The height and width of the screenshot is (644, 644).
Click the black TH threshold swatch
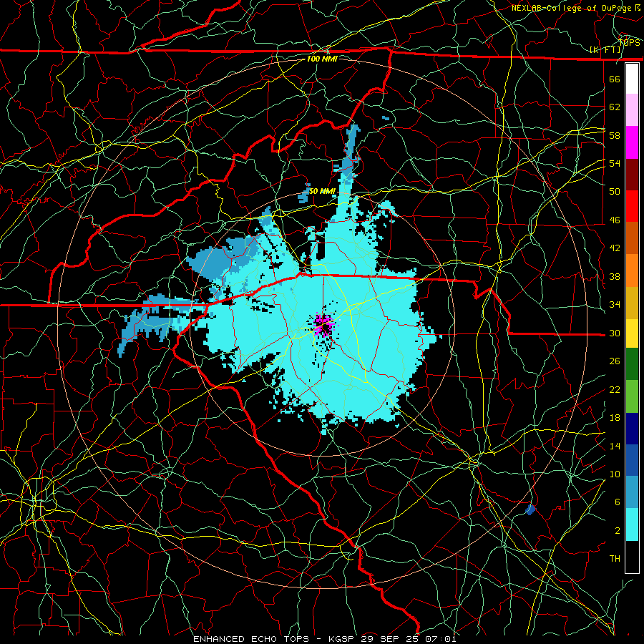coord(632,557)
